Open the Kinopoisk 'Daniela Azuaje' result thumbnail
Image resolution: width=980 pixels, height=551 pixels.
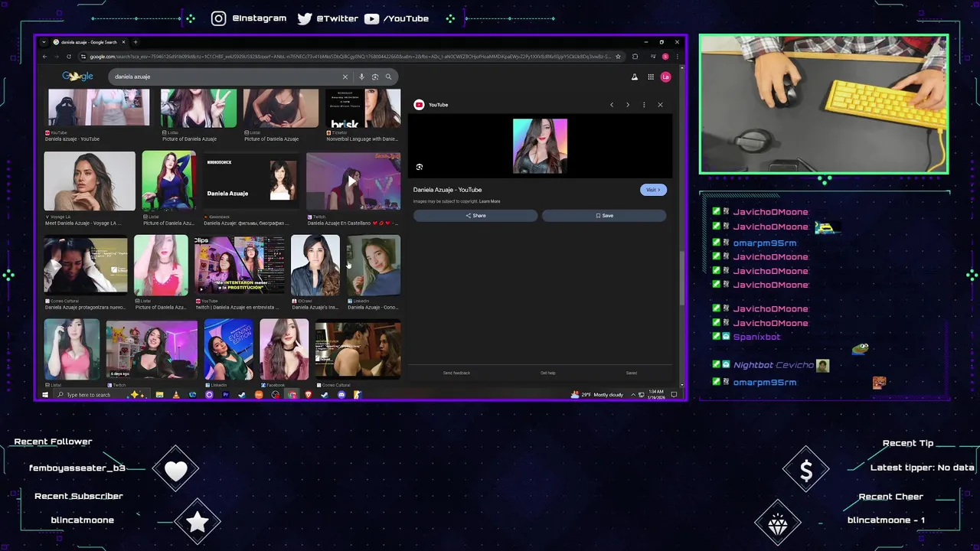coord(251,181)
